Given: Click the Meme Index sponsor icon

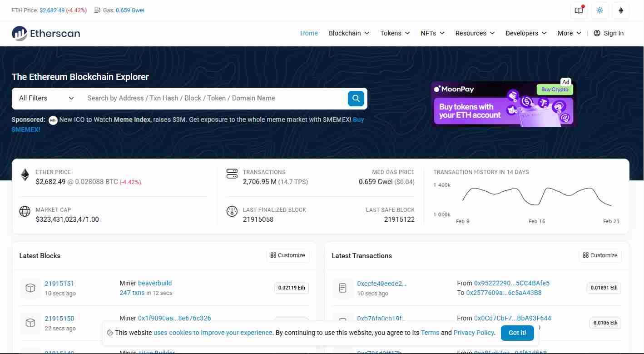Looking at the screenshot, I should click(x=53, y=120).
